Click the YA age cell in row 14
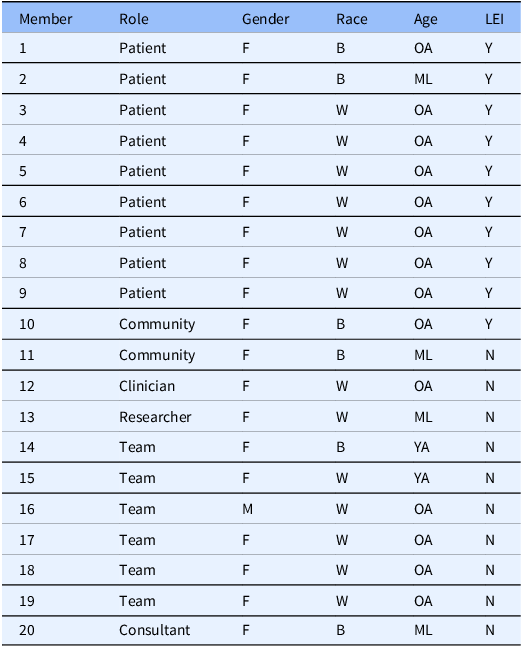 coord(421,447)
